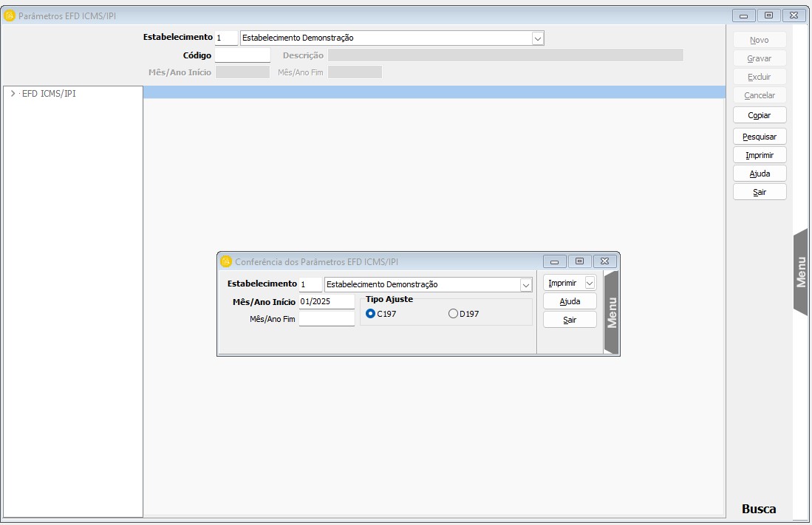Open the vertical Menu tab in dialog
Viewport: 812px width, 525px height.
tap(611, 312)
